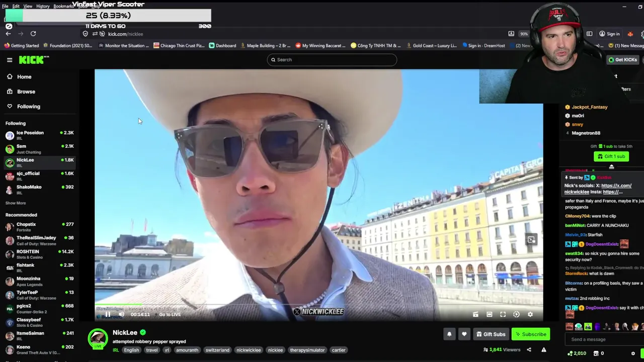Click the Subscribe button
The width and height of the screenshot is (644, 362).
pos(530,334)
